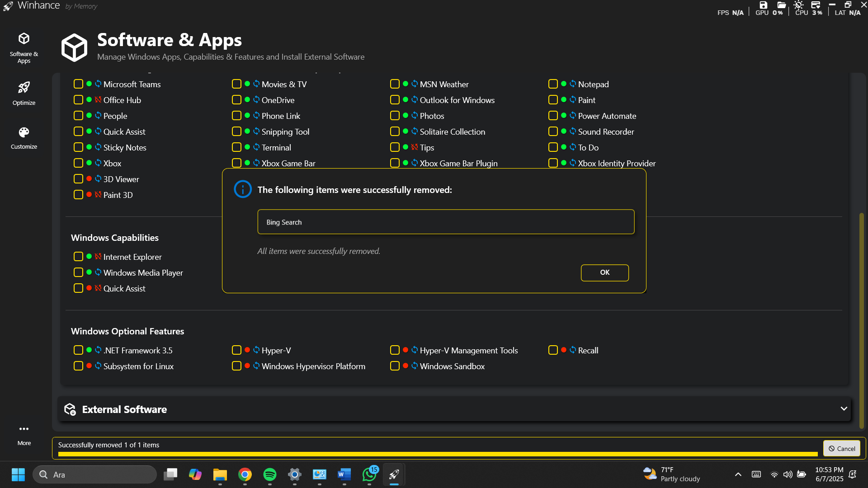The image size is (868, 488).
Task: Check the Sticky Notes checkbox
Action: pyautogui.click(x=78, y=147)
